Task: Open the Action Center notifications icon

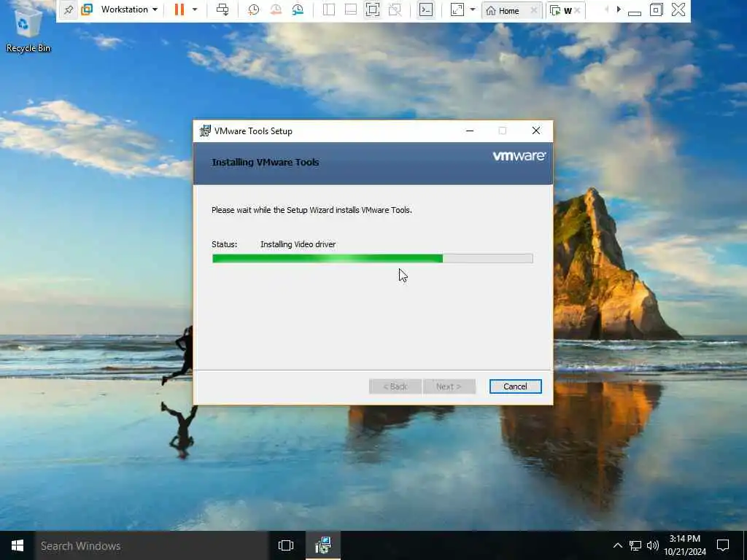Action: (x=723, y=545)
